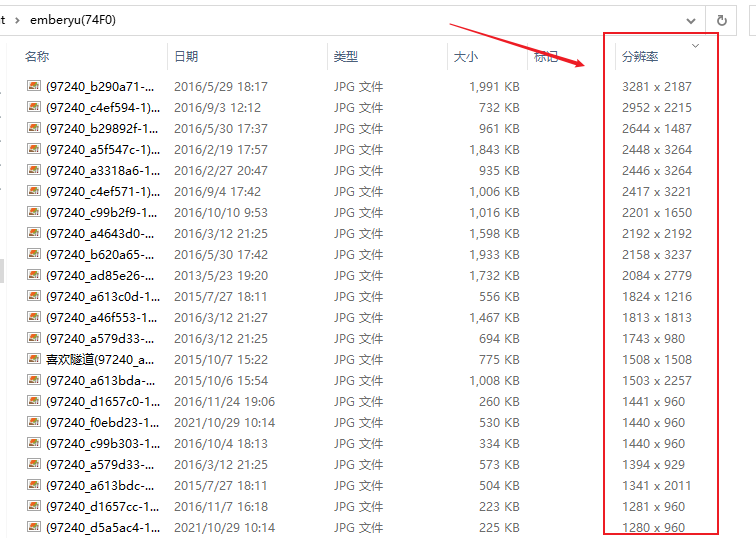
Task: Click the size value 1,843 KB
Action: pos(495,150)
